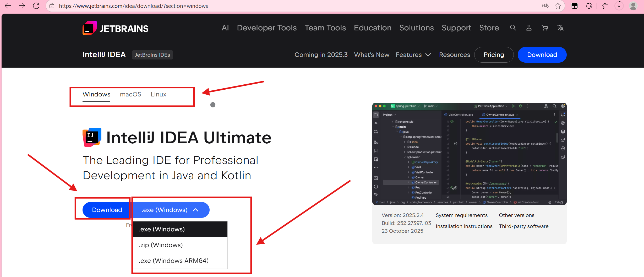
Task: Open browser Extensions puzzle icon
Action: tap(589, 6)
